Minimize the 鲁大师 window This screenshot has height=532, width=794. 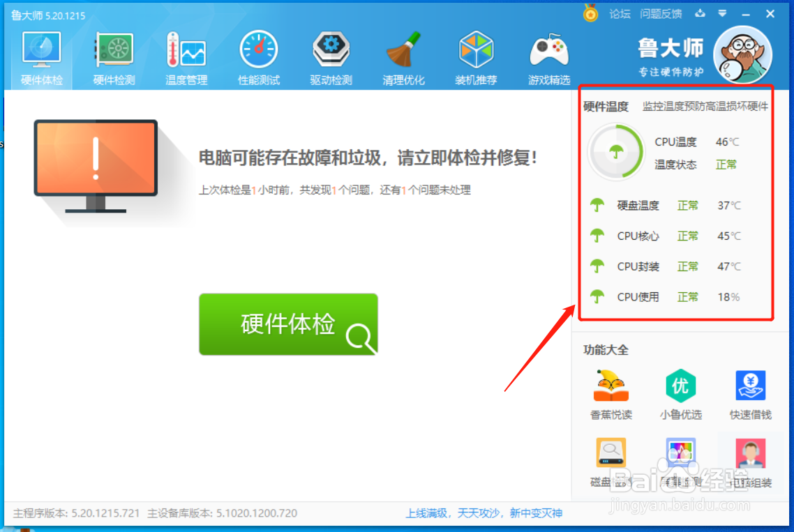click(x=745, y=14)
